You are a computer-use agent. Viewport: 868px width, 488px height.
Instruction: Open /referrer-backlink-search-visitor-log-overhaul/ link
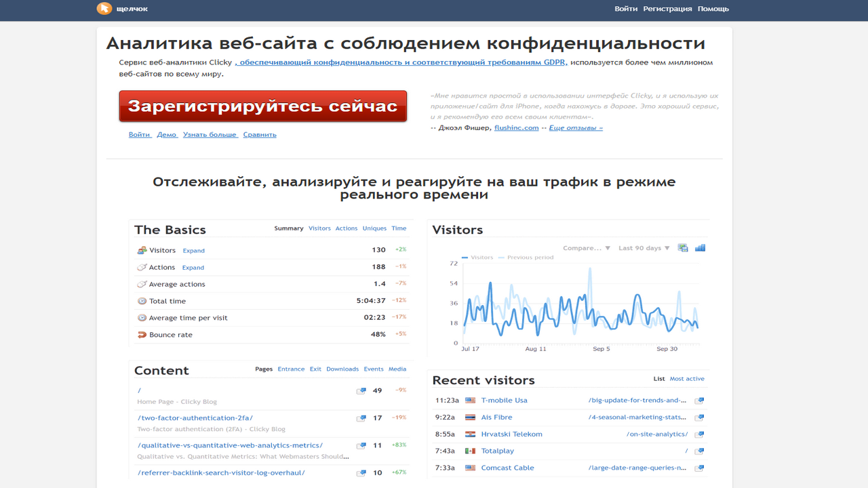(x=221, y=472)
